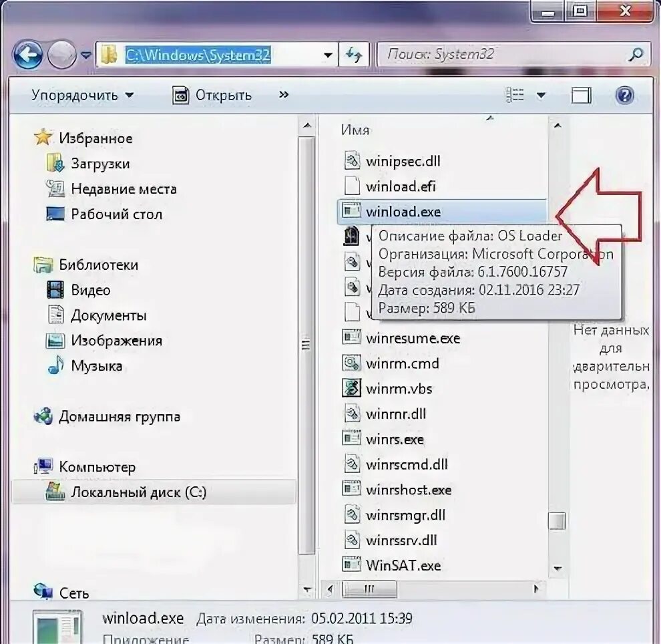661x644 pixels.
Task: Open the Документы library
Action: [x=108, y=315]
